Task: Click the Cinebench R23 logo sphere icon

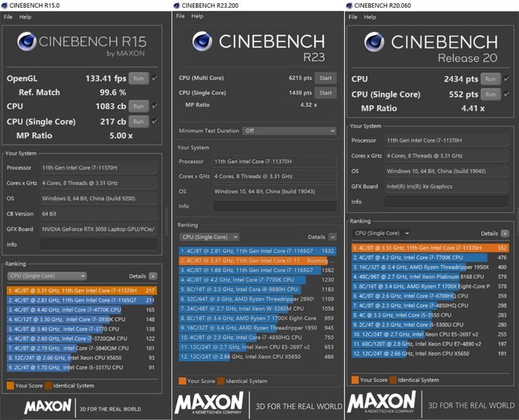Action: 200,45
